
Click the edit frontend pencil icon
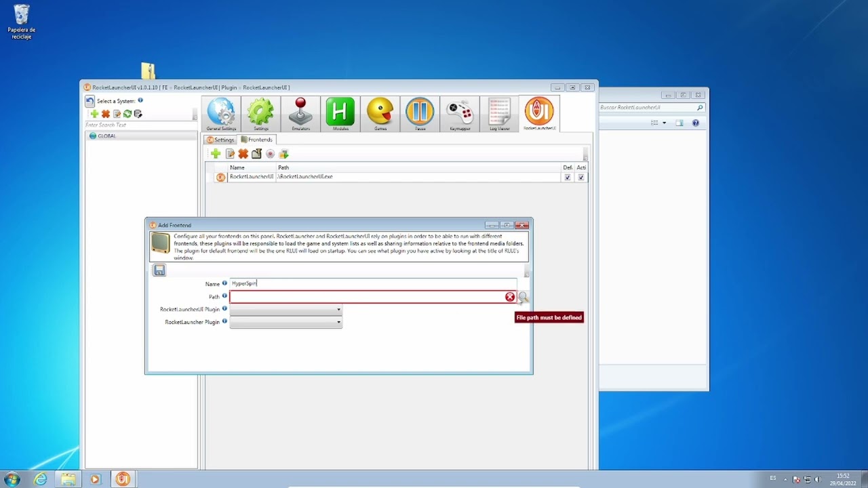click(x=230, y=154)
